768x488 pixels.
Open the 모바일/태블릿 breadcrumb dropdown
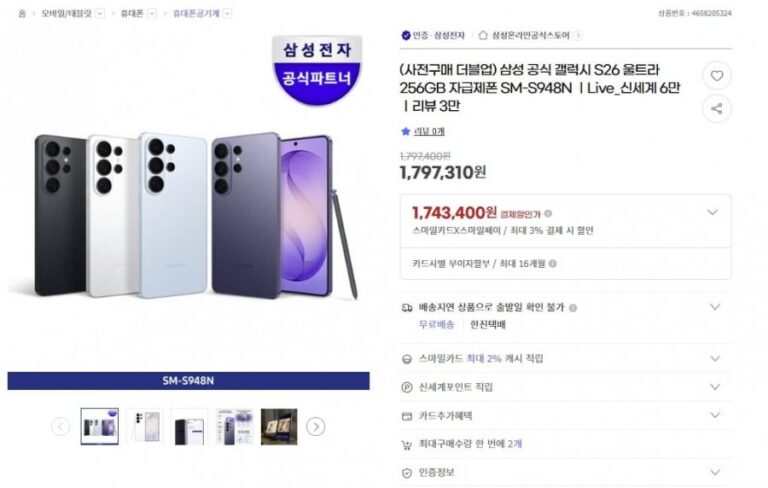(x=99, y=13)
